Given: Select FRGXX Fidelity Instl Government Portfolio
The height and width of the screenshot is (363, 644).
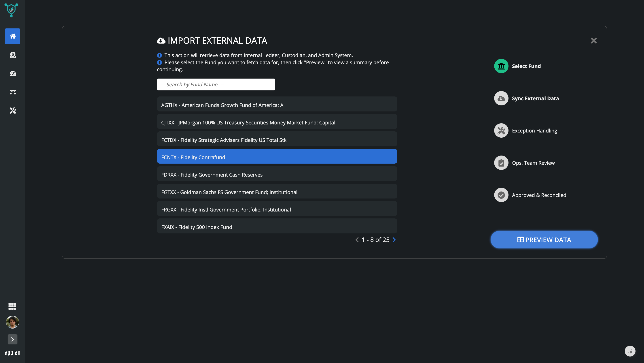Looking at the screenshot, I should [x=277, y=209].
